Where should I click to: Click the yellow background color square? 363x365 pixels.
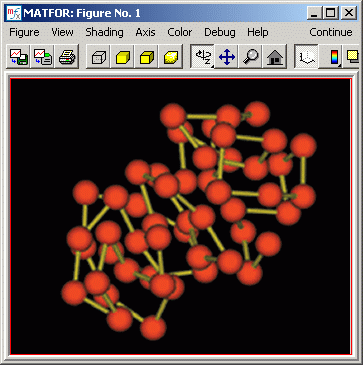click(353, 56)
